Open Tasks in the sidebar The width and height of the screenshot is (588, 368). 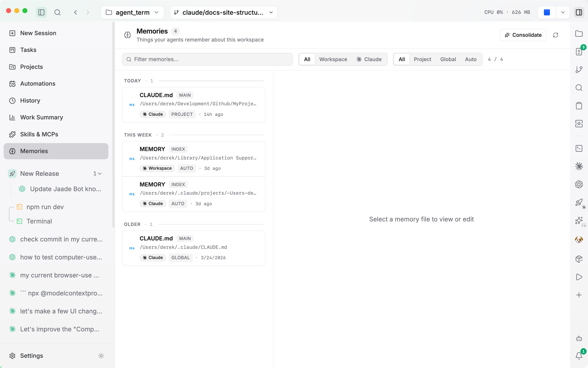(56, 50)
